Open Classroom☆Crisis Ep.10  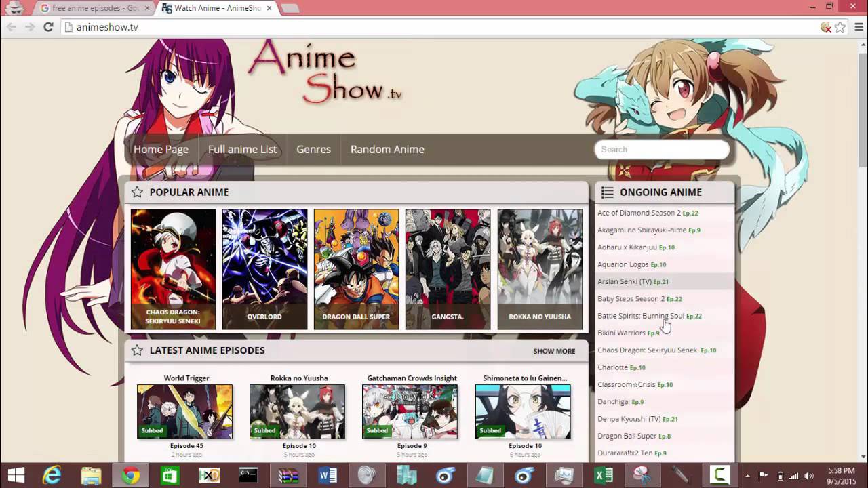(x=665, y=384)
